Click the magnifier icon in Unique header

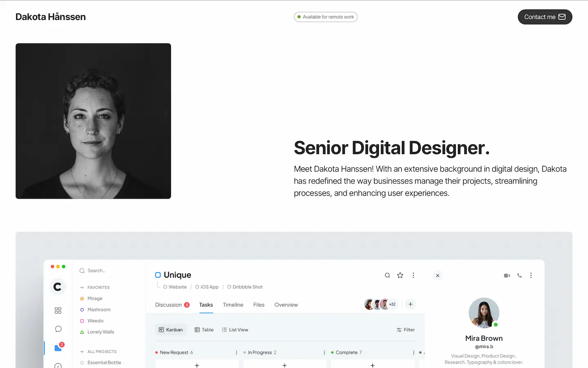[388, 275]
